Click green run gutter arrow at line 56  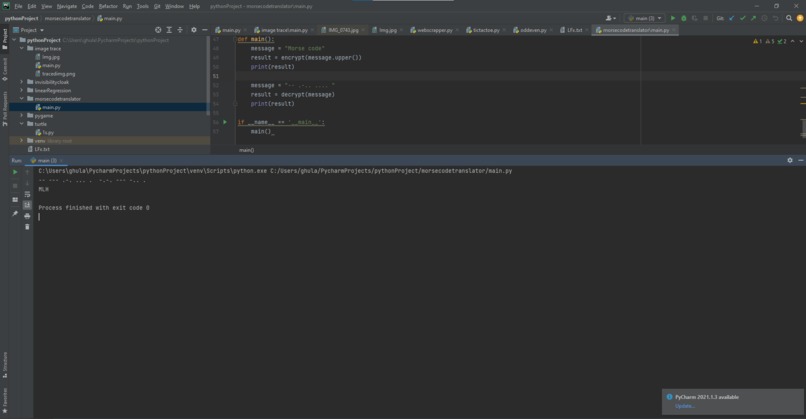[x=225, y=122]
